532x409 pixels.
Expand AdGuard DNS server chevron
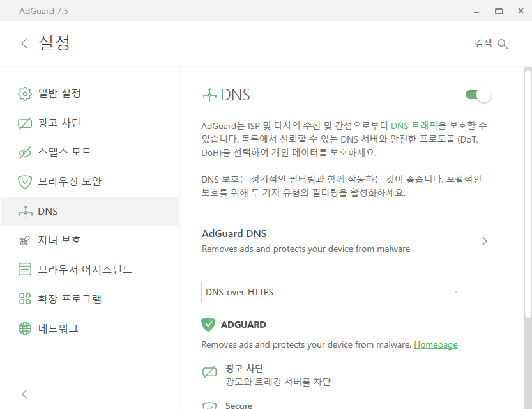[x=485, y=241]
